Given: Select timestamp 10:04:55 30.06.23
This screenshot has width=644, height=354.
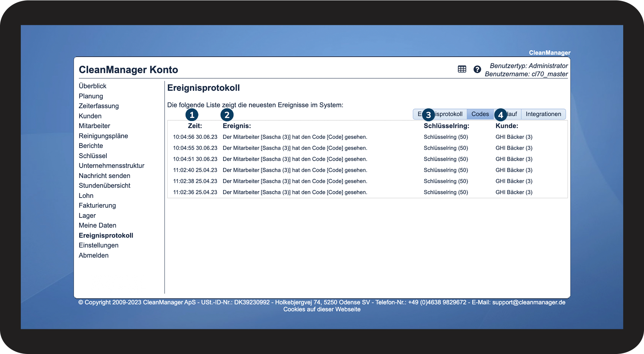Looking at the screenshot, I should (x=195, y=148).
